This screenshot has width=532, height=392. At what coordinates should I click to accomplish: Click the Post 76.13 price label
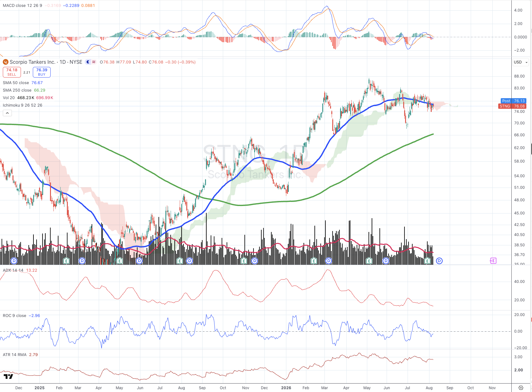point(514,101)
